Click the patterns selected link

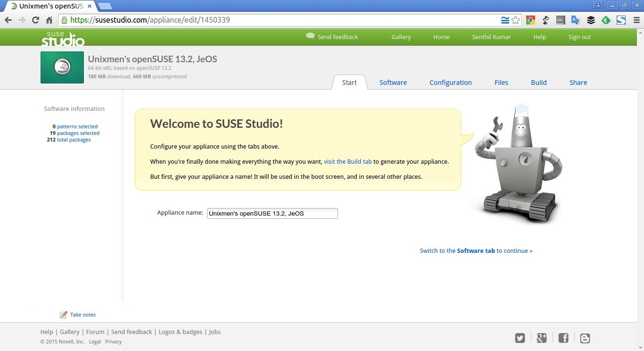[77, 126]
